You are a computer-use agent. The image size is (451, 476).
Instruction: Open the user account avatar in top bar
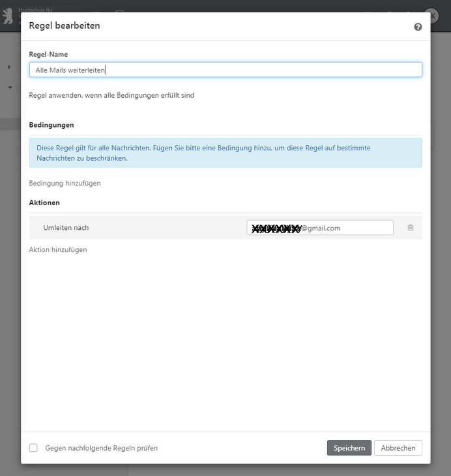pos(431,16)
